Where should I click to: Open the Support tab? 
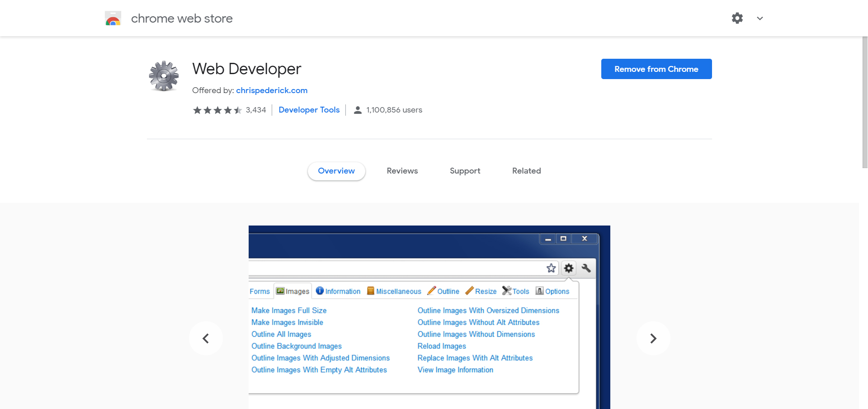(x=465, y=171)
